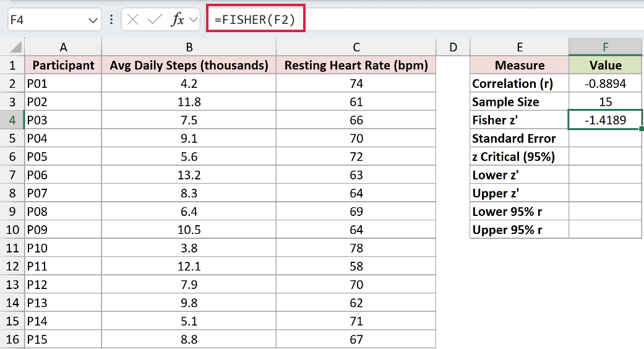Click the Sample Size label cell
644x349 pixels.
click(x=520, y=102)
